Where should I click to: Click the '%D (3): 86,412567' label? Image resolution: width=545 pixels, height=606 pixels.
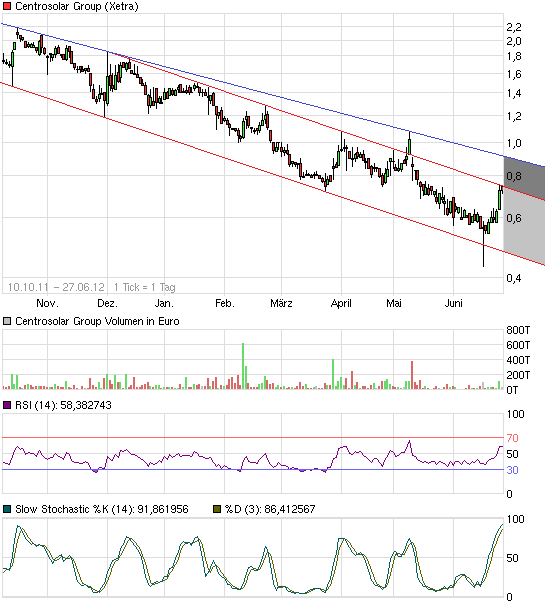(270, 509)
